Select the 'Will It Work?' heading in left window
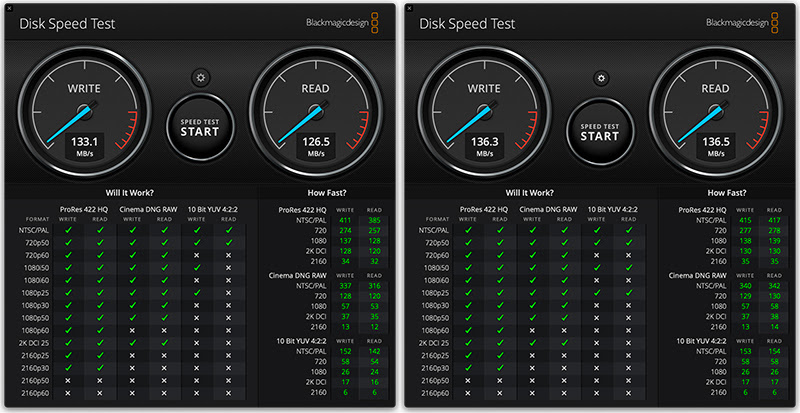Screen dimensions: 800x413 (x=130, y=193)
